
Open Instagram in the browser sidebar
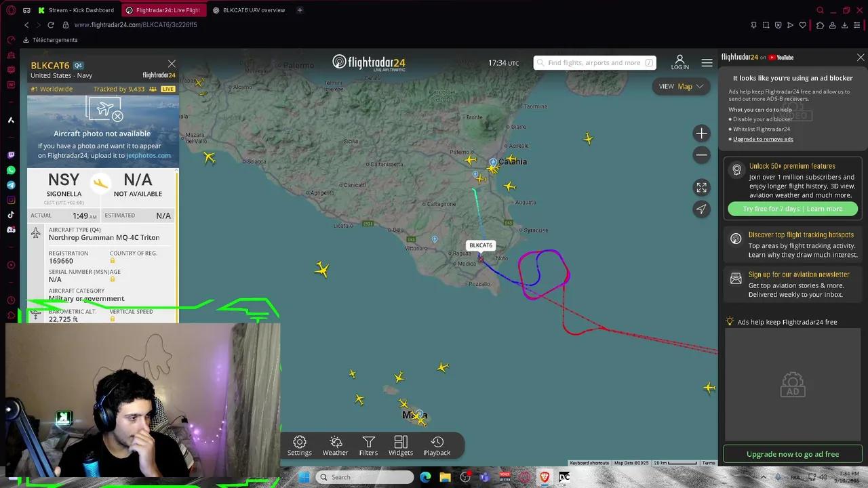click(x=11, y=200)
